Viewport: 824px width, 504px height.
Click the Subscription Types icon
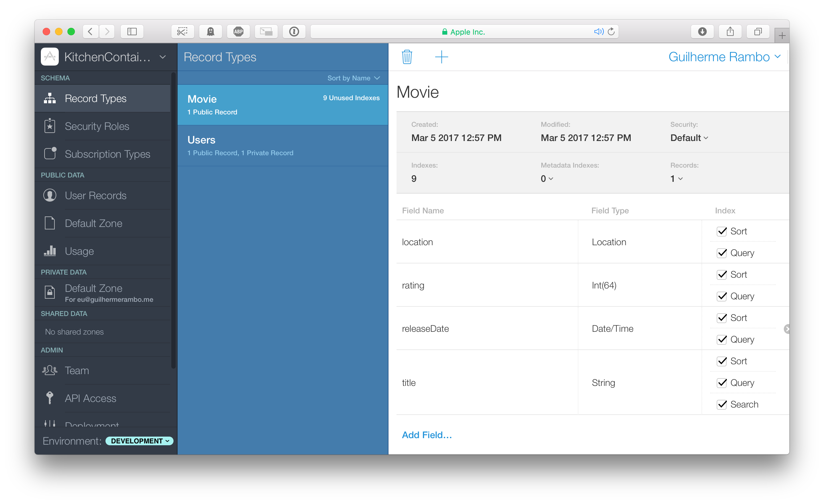[50, 154]
